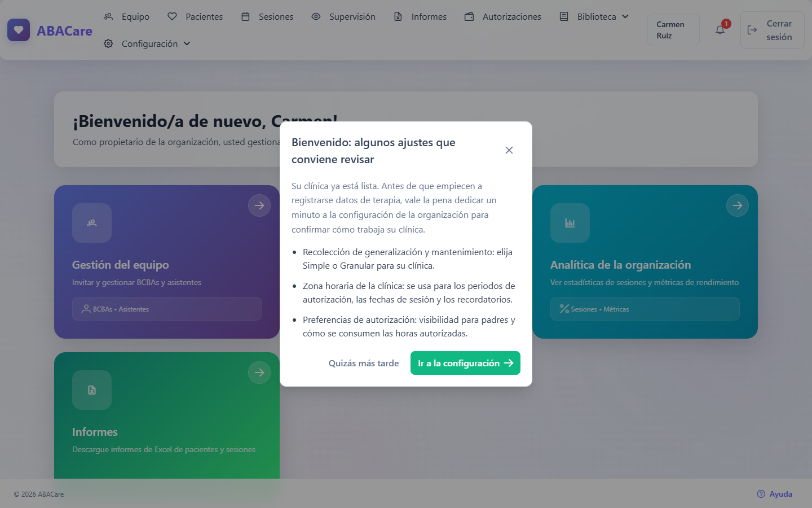The height and width of the screenshot is (508, 812).
Task: Click the Supervisión eye icon in the nav bar
Action: point(316,17)
